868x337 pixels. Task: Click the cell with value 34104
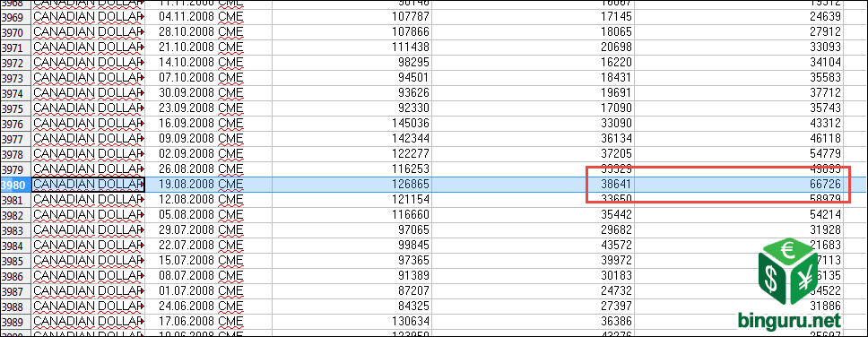pos(739,63)
